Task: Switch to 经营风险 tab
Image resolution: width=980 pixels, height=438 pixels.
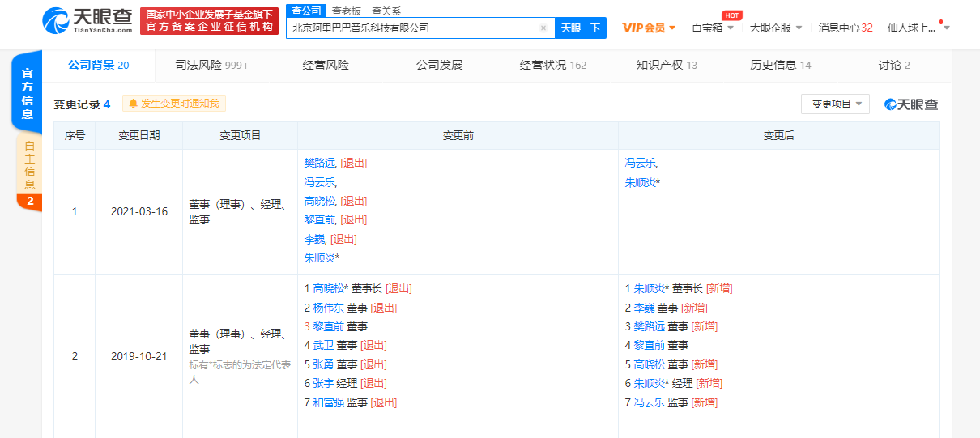Action: pos(326,65)
